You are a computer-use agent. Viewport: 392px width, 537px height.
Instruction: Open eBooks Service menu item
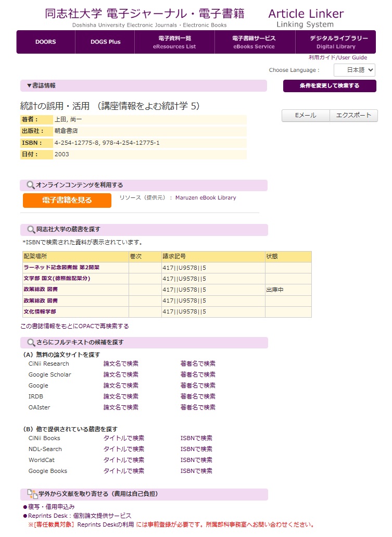[254, 42]
